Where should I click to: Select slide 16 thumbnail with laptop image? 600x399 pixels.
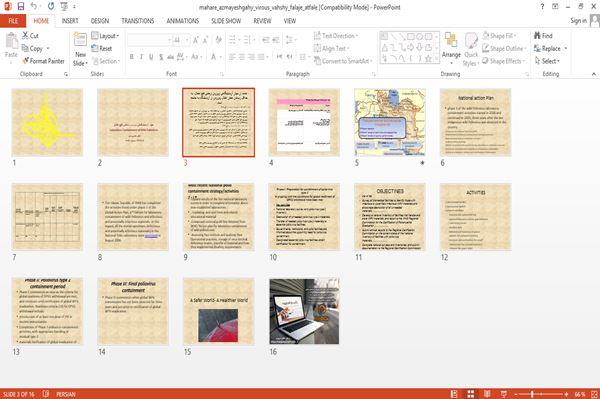(x=304, y=311)
